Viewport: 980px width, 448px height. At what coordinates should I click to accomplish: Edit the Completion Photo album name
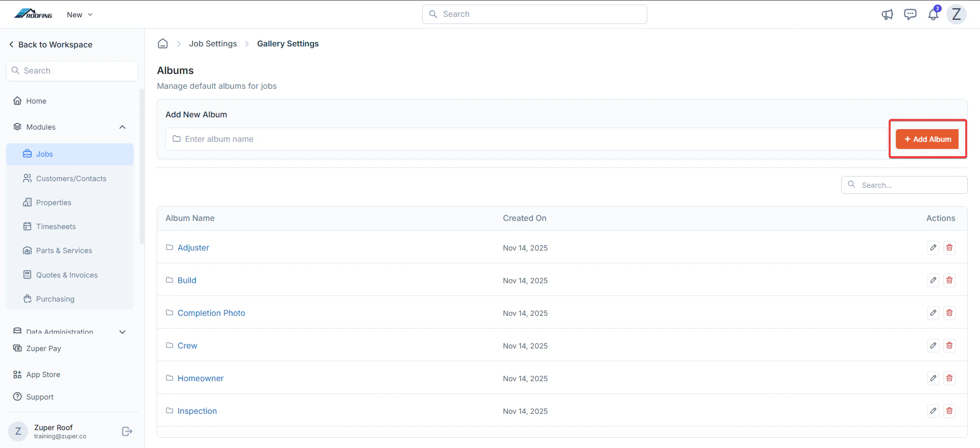(x=933, y=313)
